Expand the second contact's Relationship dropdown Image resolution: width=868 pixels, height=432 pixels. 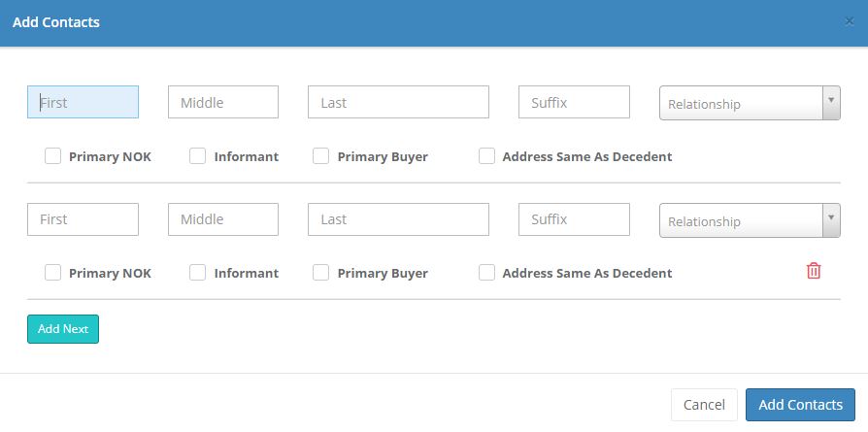pyautogui.click(x=749, y=221)
